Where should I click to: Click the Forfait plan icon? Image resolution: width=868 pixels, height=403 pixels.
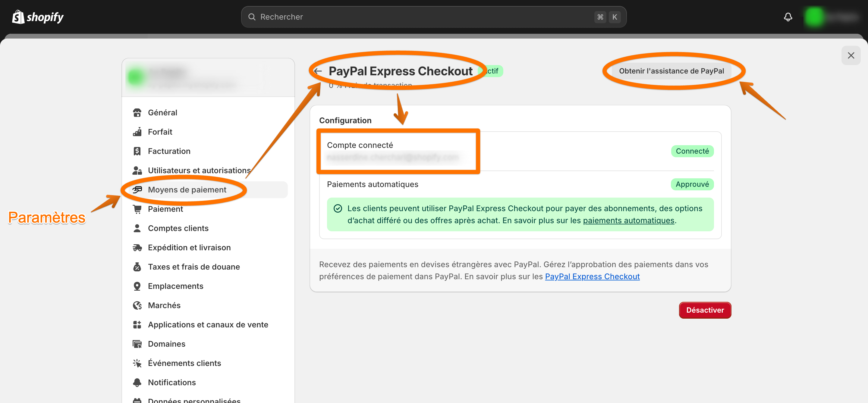click(x=137, y=132)
